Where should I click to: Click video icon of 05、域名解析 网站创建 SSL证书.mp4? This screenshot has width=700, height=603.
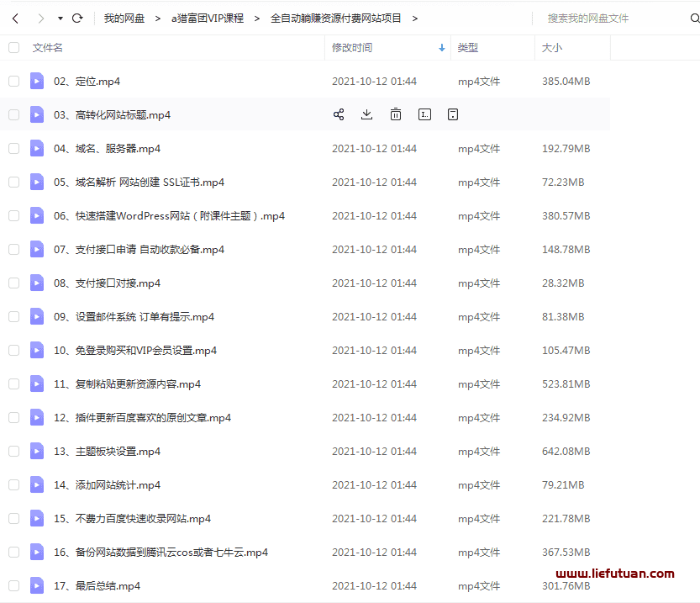[37, 182]
